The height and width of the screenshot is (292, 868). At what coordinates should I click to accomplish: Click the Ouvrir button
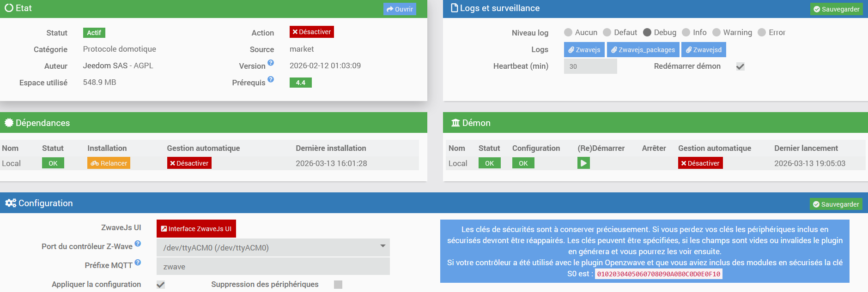[400, 9]
